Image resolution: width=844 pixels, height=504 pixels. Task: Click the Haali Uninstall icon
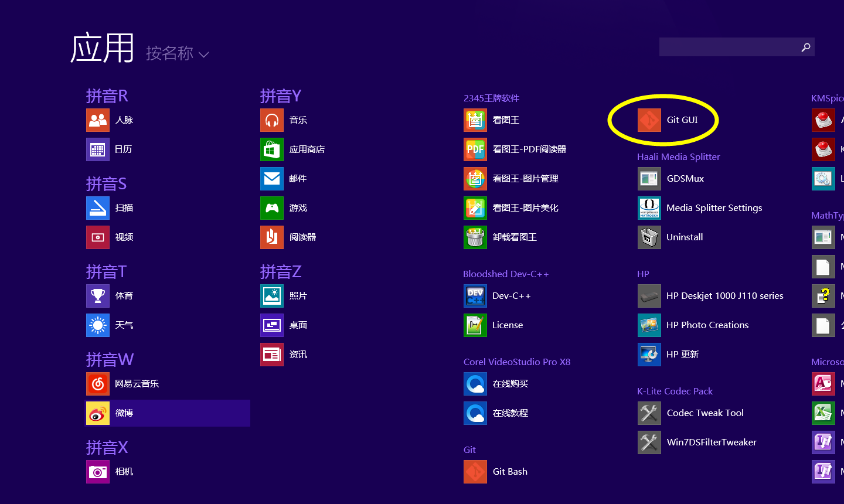[x=649, y=237]
